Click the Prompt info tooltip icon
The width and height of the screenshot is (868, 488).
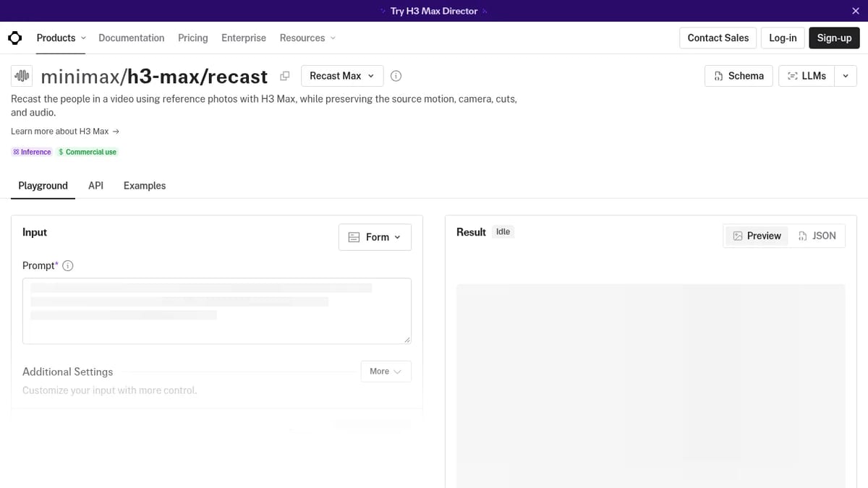[68, 266]
